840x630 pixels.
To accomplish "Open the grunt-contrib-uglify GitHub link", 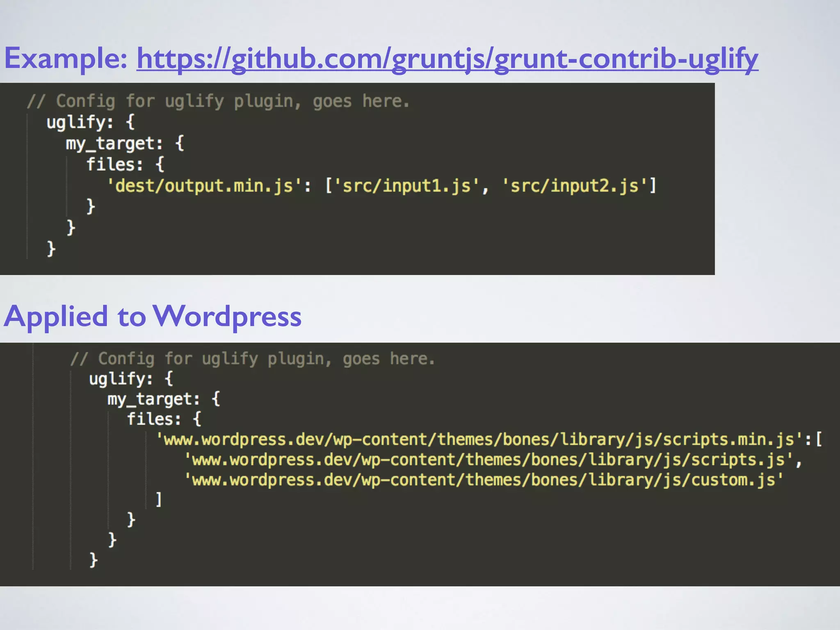I will coord(447,59).
